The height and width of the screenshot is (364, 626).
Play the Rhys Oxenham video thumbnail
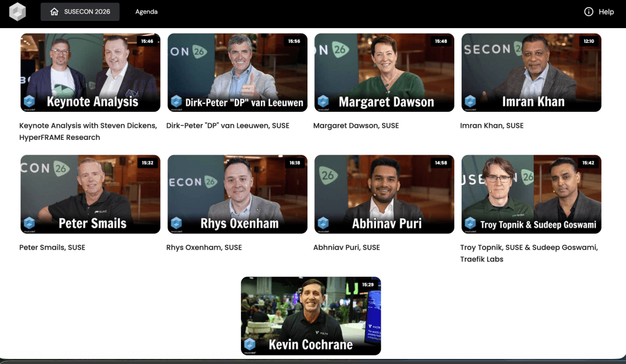pos(237,194)
